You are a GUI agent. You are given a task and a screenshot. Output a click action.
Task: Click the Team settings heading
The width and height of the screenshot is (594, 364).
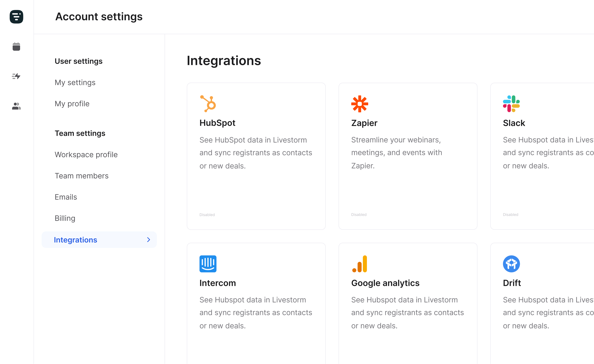pyautogui.click(x=80, y=133)
